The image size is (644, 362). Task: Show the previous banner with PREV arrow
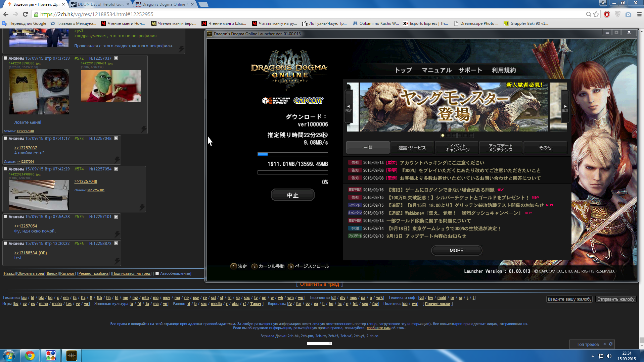[x=349, y=107]
